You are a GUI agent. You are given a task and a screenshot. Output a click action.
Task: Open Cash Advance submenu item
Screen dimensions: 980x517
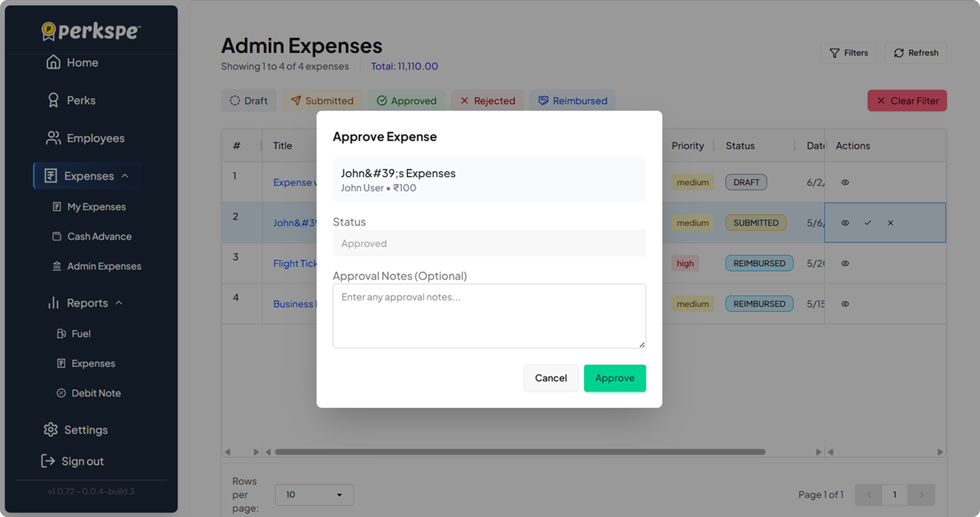click(92, 237)
